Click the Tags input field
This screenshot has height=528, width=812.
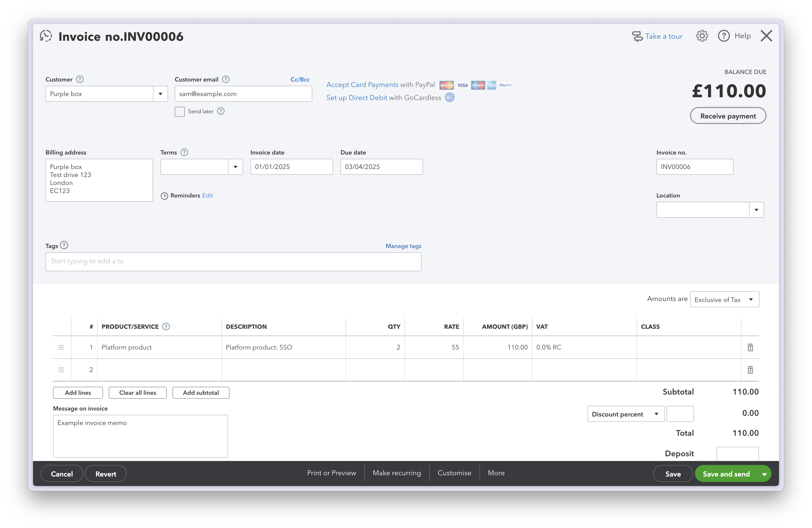click(233, 261)
